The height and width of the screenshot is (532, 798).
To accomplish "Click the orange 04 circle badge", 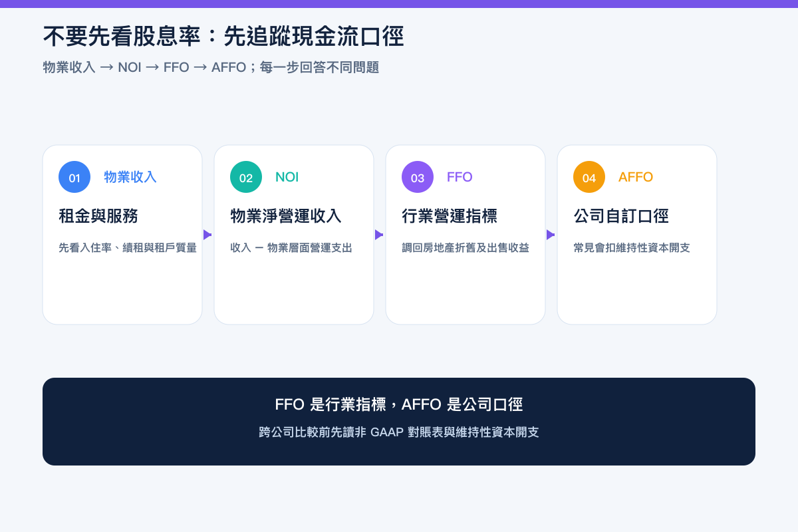I will 589,178.
